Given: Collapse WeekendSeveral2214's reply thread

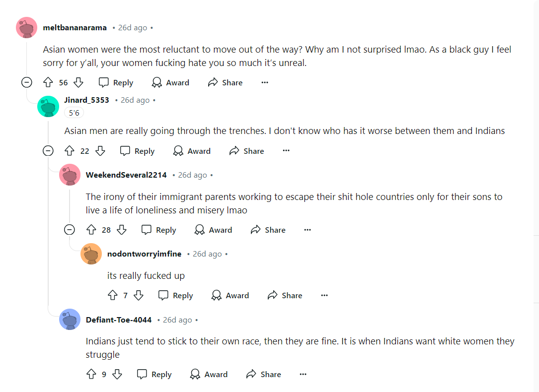Looking at the screenshot, I should (70, 230).
